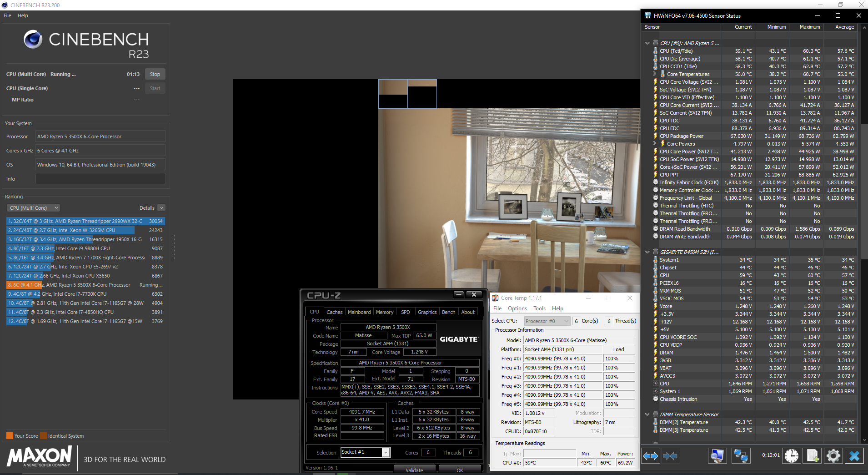This screenshot has width=868, height=475.
Task: Open Core Temp Options menu
Action: pos(517,308)
